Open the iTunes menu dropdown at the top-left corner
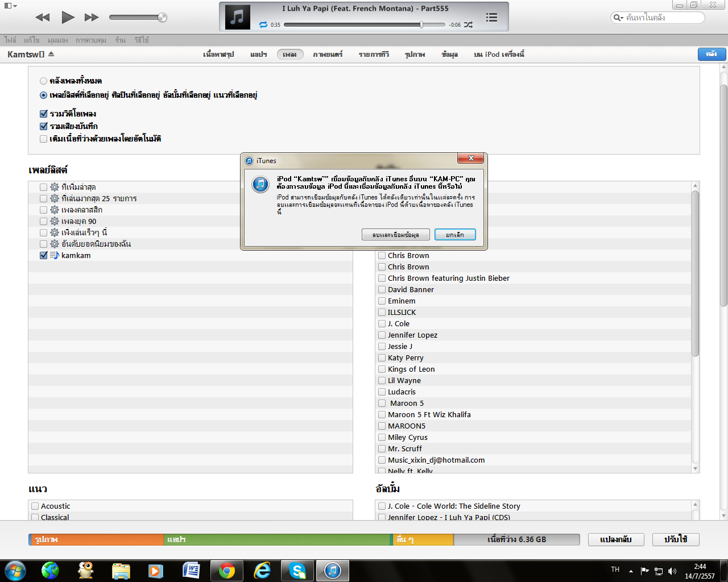The image size is (728, 582). (x=10, y=6)
